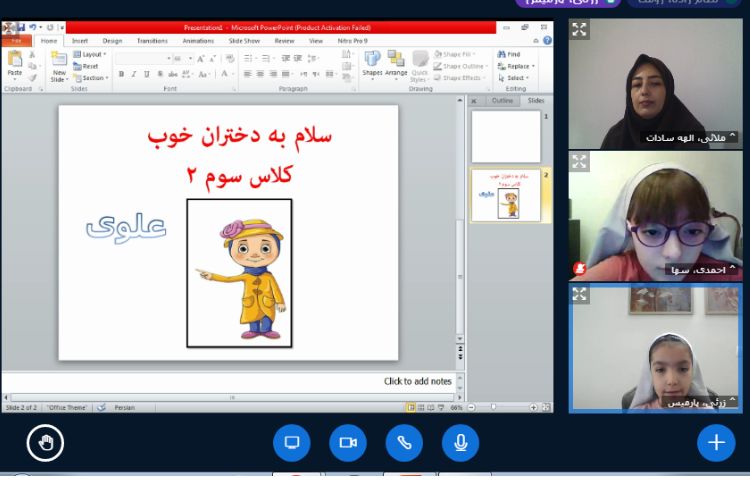This screenshot has width=750, height=480.
Task: Click the Cut scissors icon
Action: [32, 55]
